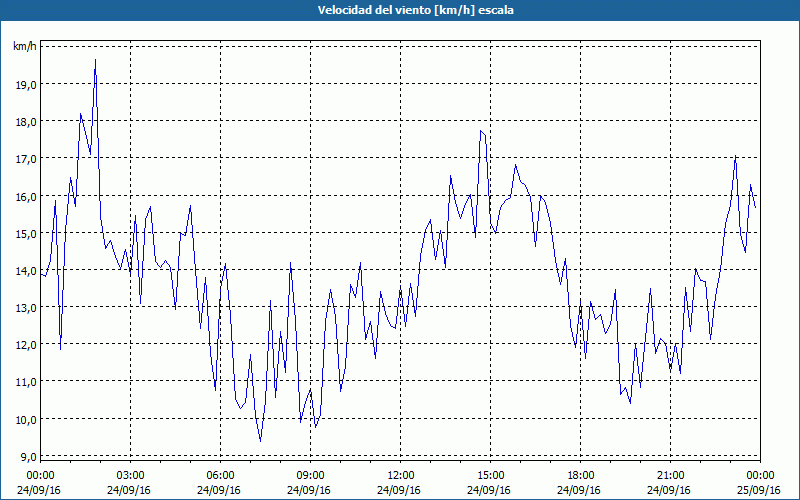Viewport: 800px width, 500px height.
Task: Click the 11,0 y-axis label
Action: coord(27,382)
